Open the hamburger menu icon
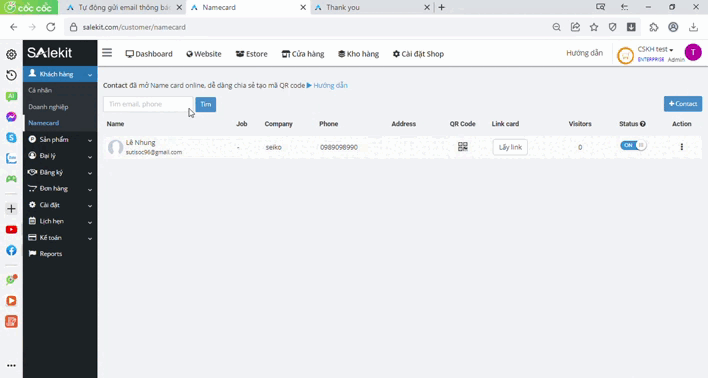This screenshot has width=708, height=378. [x=107, y=53]
